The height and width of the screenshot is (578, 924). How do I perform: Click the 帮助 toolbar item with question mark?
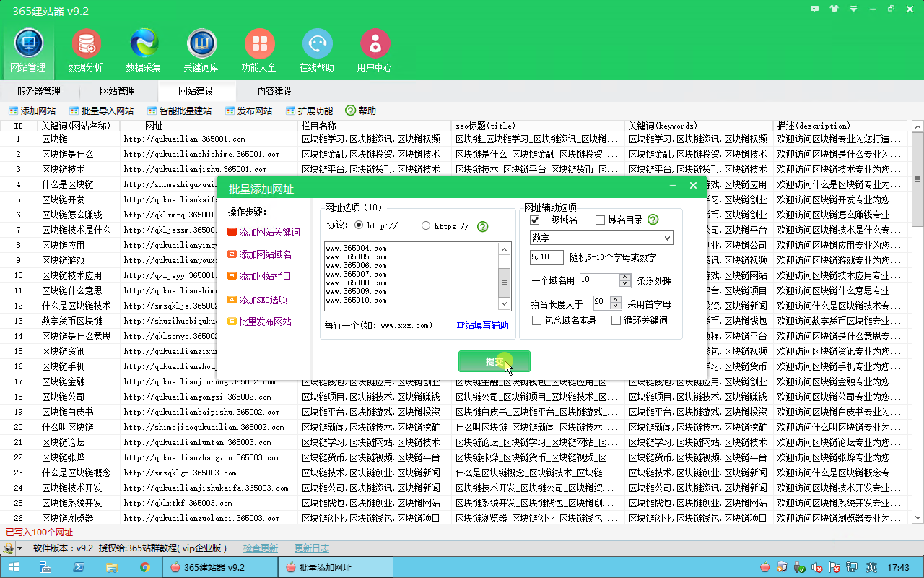click(x=361, y=111)
